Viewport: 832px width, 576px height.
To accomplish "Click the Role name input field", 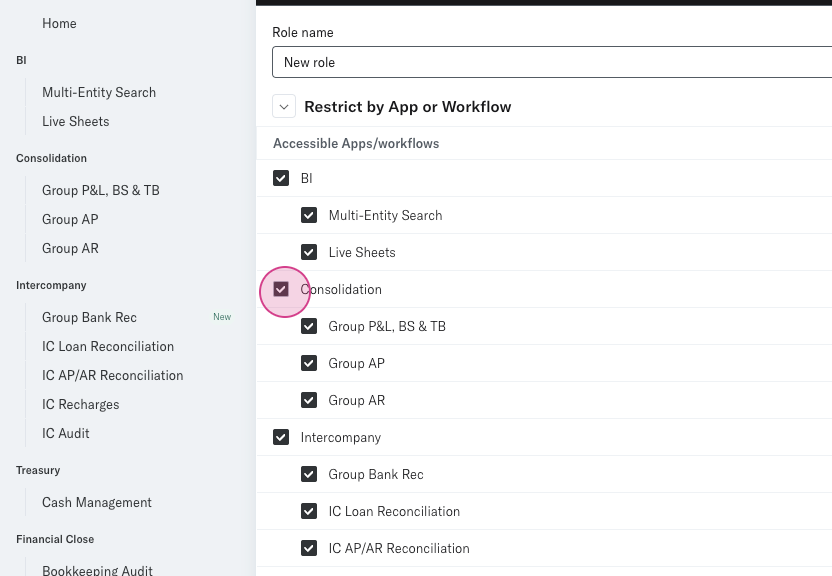I will click(x=550, y=62).
